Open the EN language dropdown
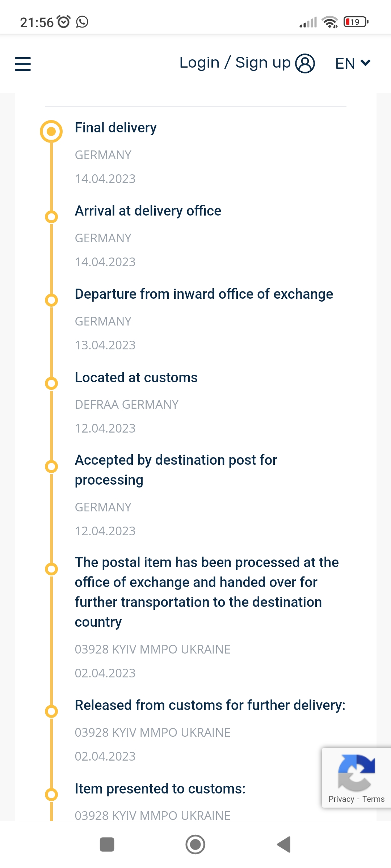Screen dimensions: 391x868 (353, 64)
